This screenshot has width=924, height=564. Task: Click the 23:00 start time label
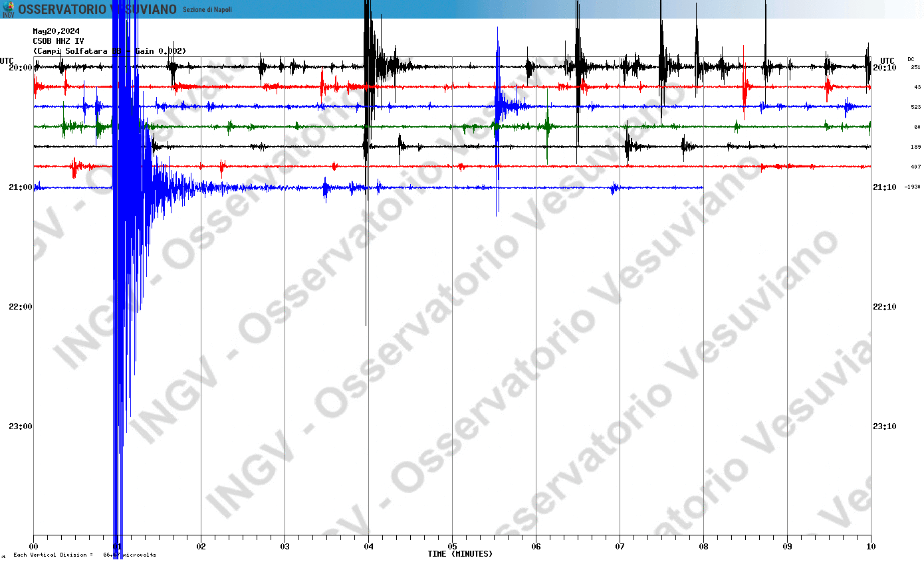coord(20,426)
